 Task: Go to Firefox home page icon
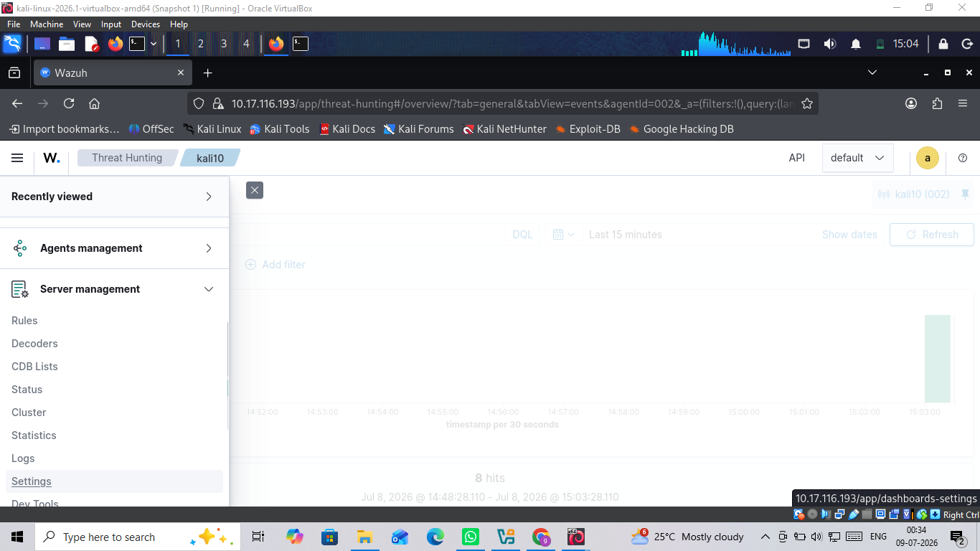(94, 103)
